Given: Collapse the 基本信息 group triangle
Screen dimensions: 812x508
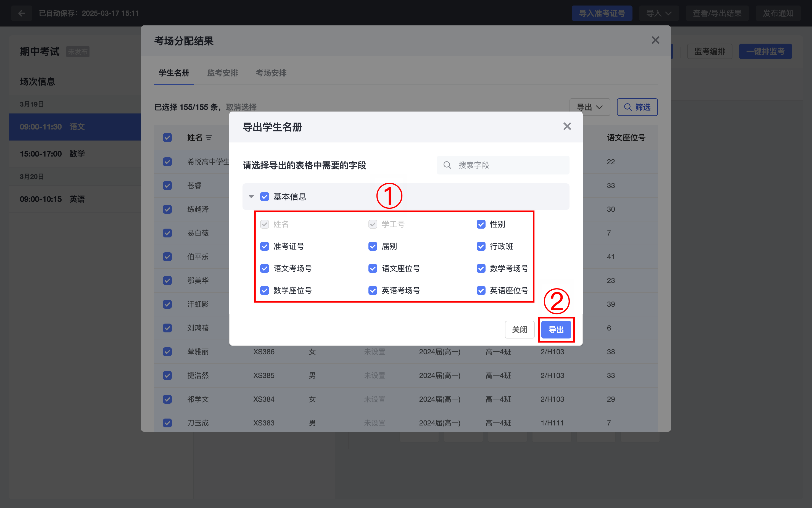Looking at the screenshot, I should (251, 197).
